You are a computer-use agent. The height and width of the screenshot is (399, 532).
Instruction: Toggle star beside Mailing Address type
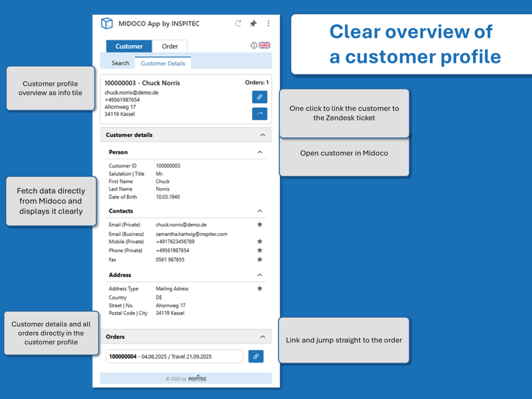(x=260, y=288)
